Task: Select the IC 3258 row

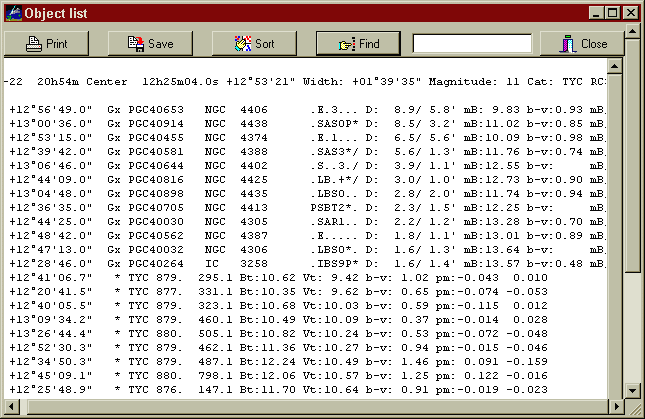Action: pyautogui.click(x=306, y=264)
